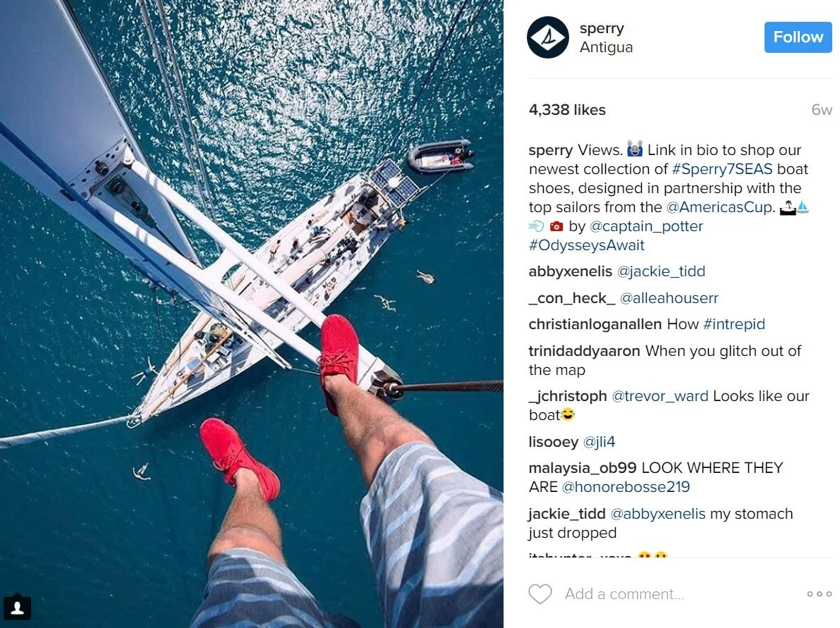Open the Antigua location link
The height and width of the screenshot is (628, 840).
click(x=606, y=47)
